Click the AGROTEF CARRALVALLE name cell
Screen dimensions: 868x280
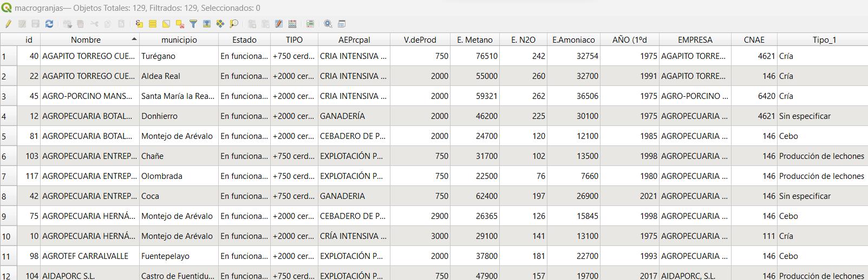click(x=90, y=256)
